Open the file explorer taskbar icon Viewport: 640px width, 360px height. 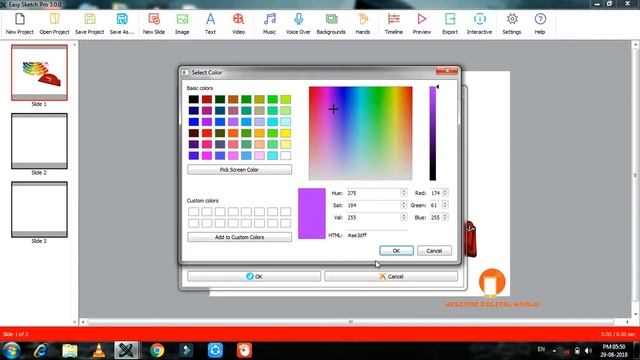[70, 351]
